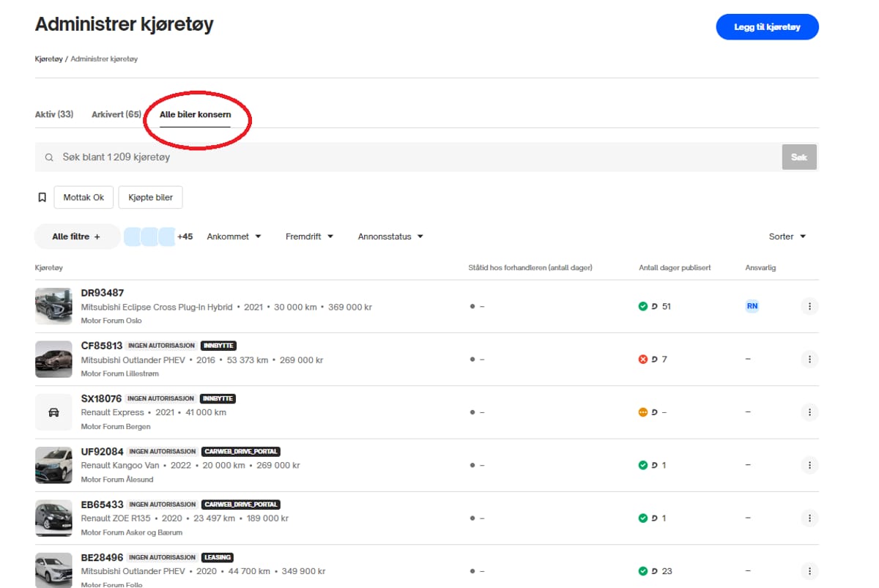Viewport: 879px width, 588px height.
Task: Click the RN responsible avatar badge
Action: pyautogui.click(x=752, y=307)
